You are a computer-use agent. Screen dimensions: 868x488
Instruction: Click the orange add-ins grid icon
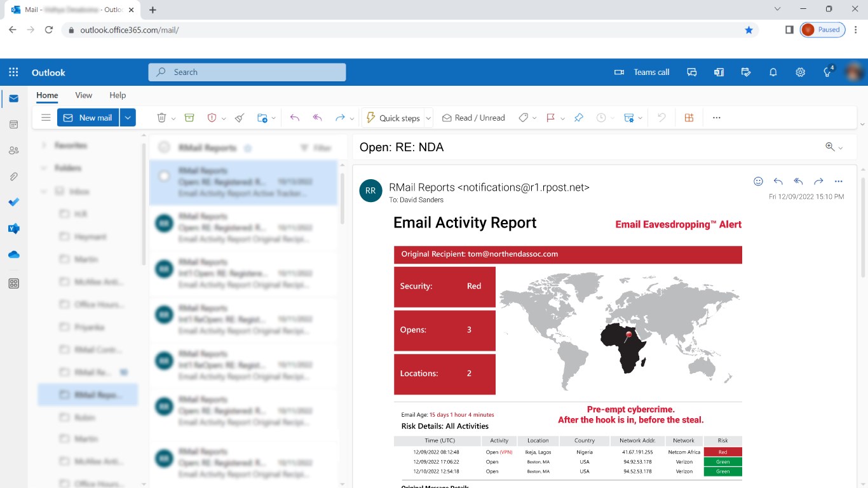[x=689, y=118]
